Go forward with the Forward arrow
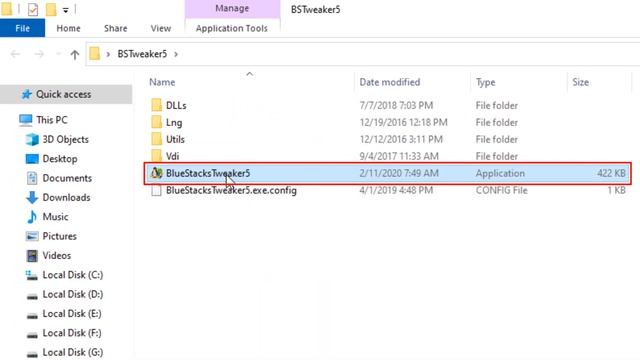 click(x=39, y=54)
